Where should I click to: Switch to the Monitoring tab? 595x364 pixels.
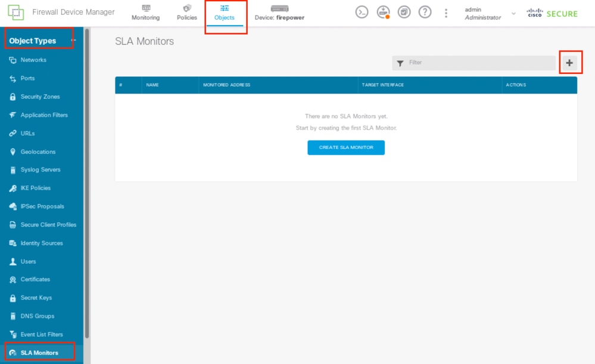click(146, 13)
